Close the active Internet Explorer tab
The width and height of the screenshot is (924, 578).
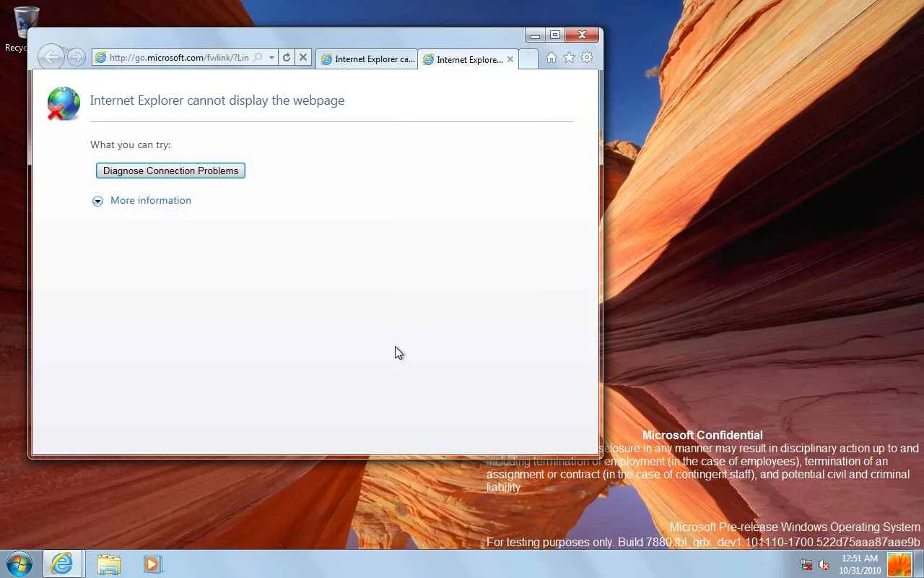[510, 59]
